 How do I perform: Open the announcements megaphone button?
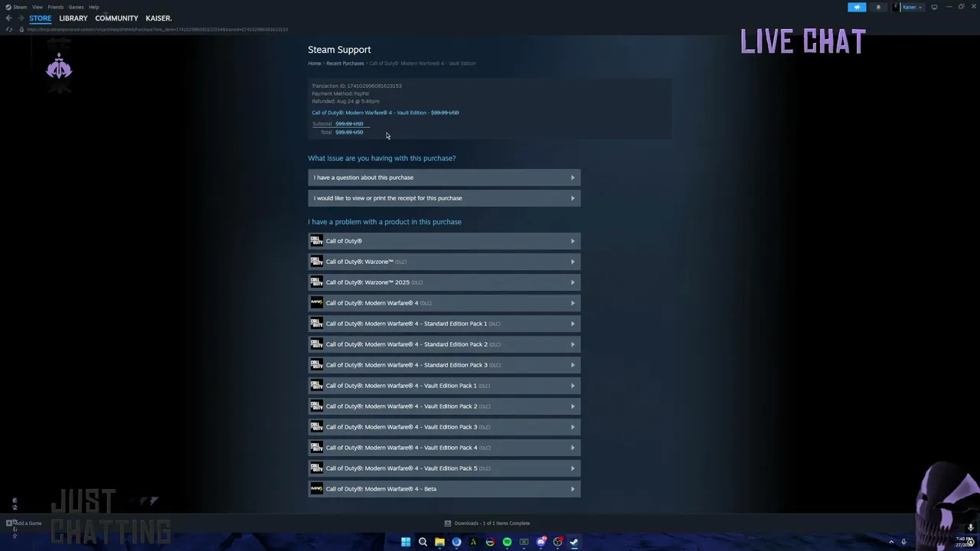click(857, 7)
